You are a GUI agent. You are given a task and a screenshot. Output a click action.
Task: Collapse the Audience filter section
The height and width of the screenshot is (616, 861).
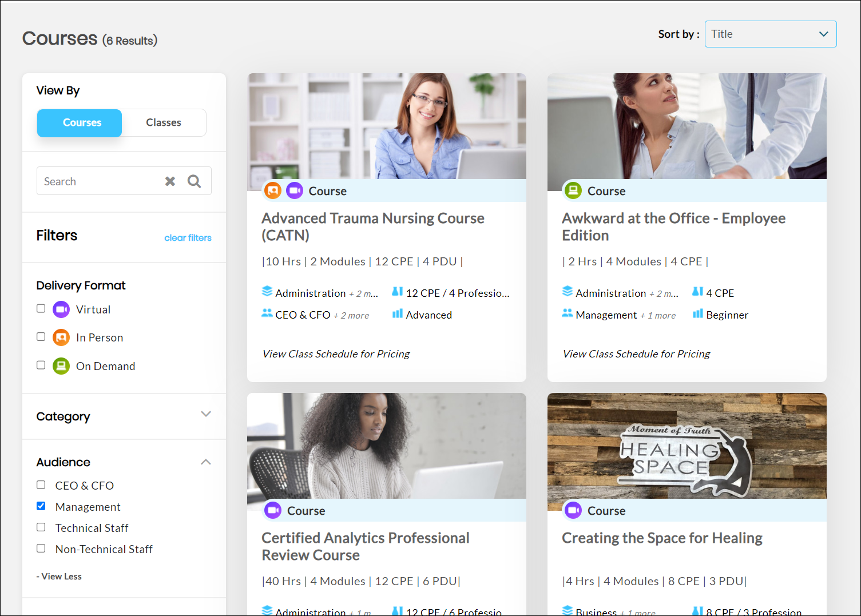[206, 462]
